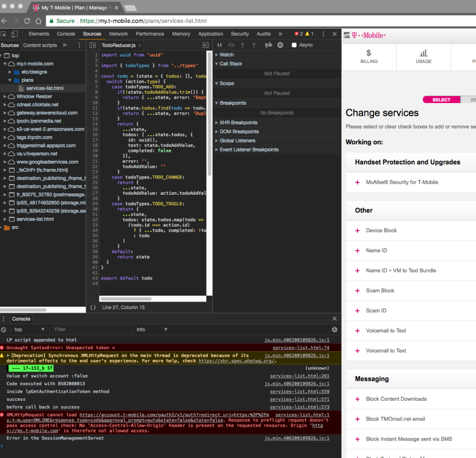Toggle the device toolbar icon
Image resolution: width=476 pixels, height=458 pixels.
click(14, 34)
